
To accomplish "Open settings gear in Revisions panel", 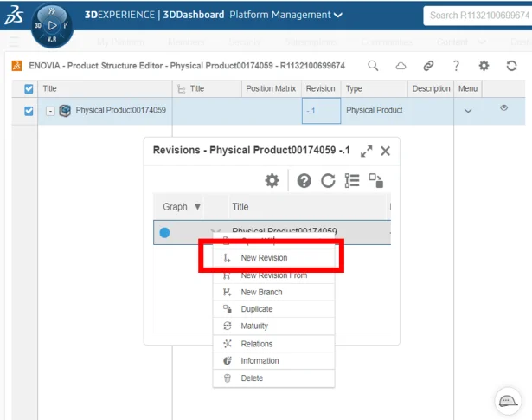I will pos(272,180).
